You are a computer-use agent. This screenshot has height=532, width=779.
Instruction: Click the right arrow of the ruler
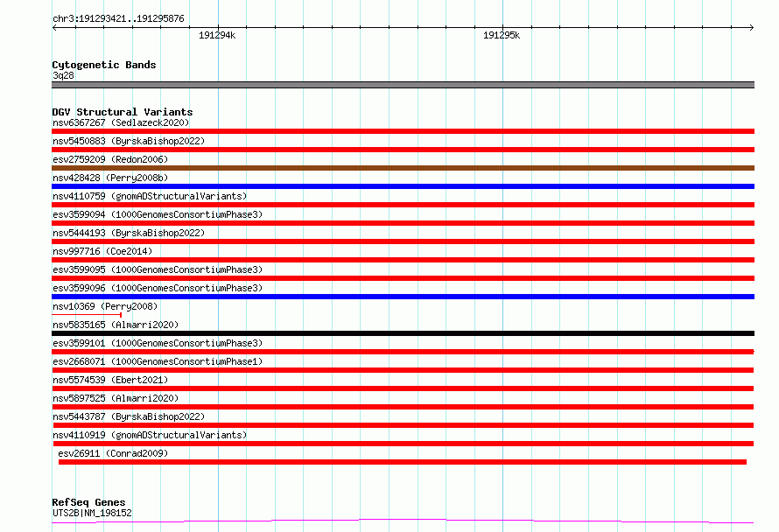[x=752, y=28]
